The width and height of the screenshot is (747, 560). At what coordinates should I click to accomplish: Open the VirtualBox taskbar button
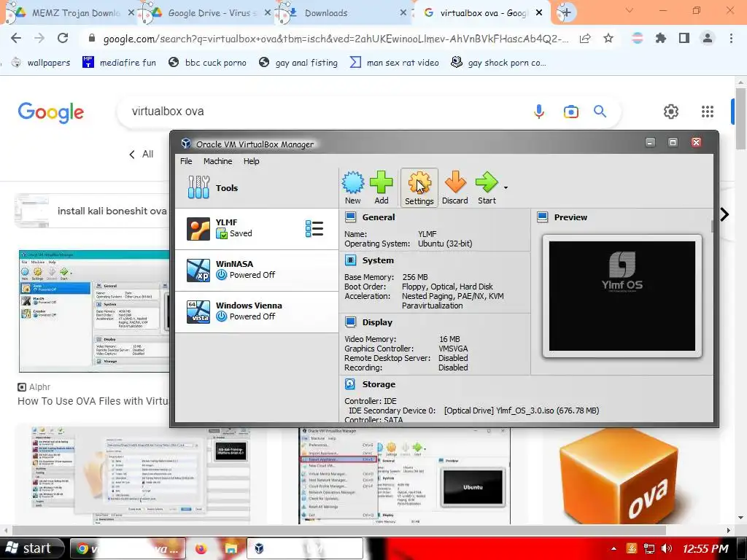pyautogui.click(x=305, y=548)
